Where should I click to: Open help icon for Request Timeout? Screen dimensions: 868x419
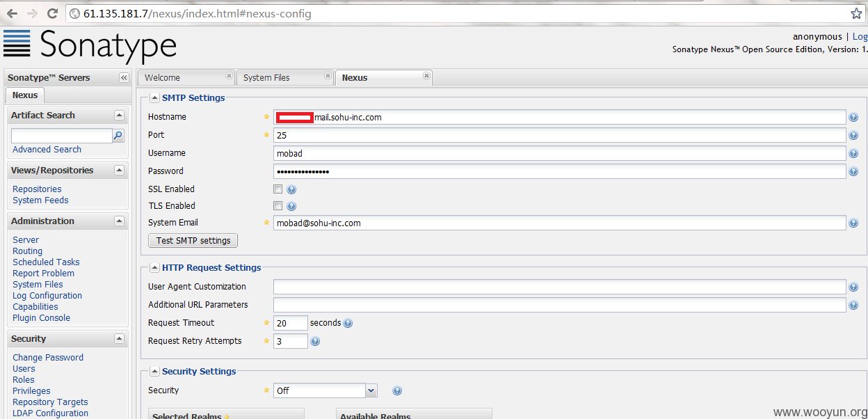point(348,323)
